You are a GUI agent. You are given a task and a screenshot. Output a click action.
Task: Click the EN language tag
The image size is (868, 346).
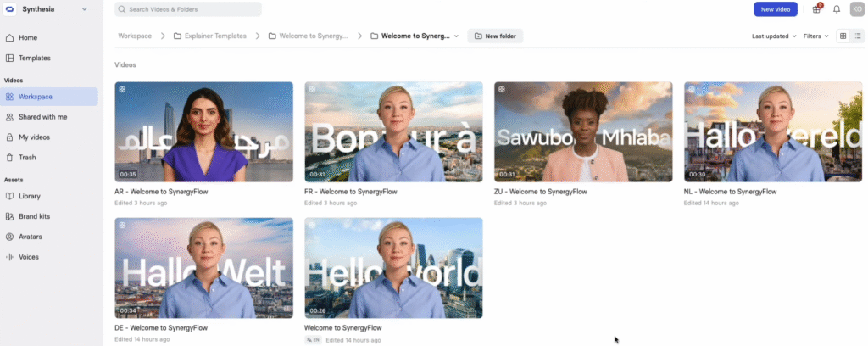point(314,340)
